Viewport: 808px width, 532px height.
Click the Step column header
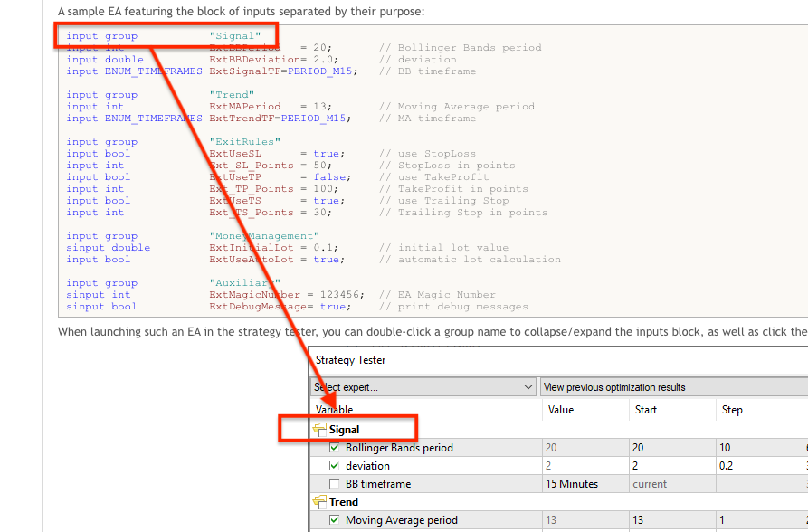pyautogui.click(x=732, y=410)
